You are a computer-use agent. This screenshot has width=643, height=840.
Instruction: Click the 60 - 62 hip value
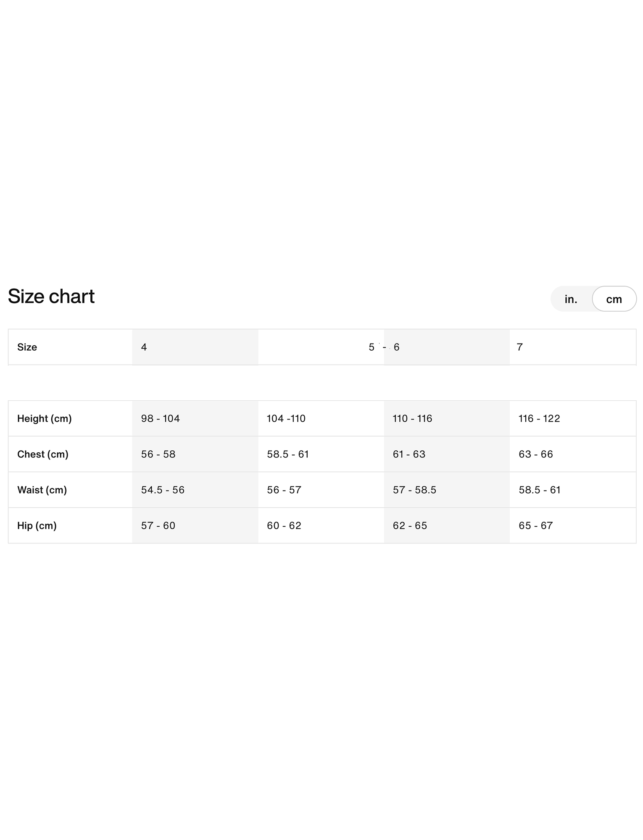coord(284,525)
